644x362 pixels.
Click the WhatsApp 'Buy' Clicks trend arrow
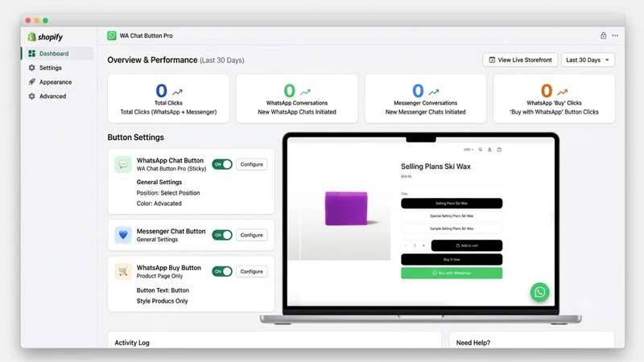[562, 92]
